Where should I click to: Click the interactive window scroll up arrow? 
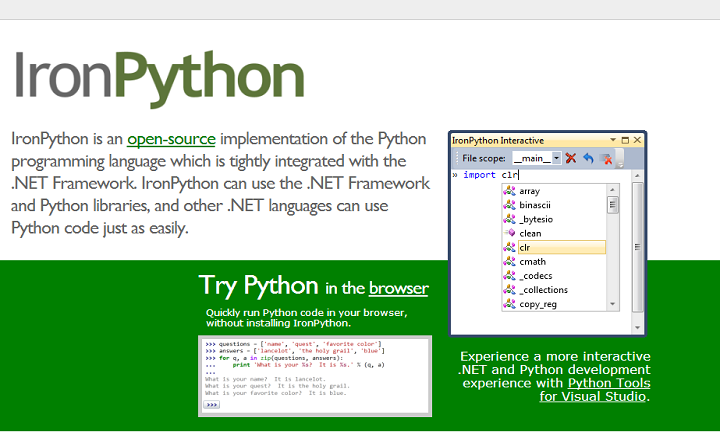point(637,176)
